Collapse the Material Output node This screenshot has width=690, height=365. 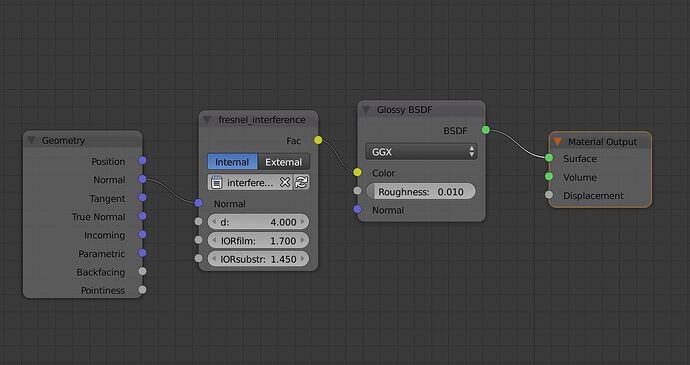558,142
